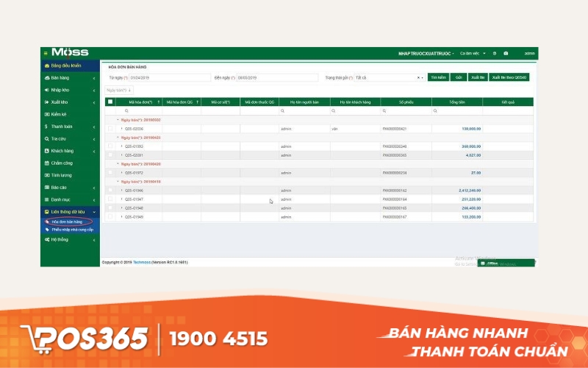Viewport: 588px width, 368px height.
Task: Collapse the Ngày bán 20190420 group
Action: [118, 164]
